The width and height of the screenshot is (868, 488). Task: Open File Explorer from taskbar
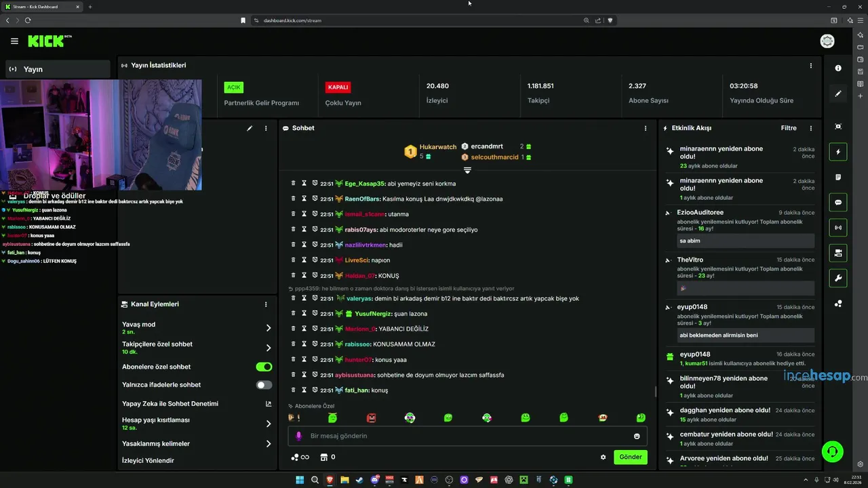(344, 480)
